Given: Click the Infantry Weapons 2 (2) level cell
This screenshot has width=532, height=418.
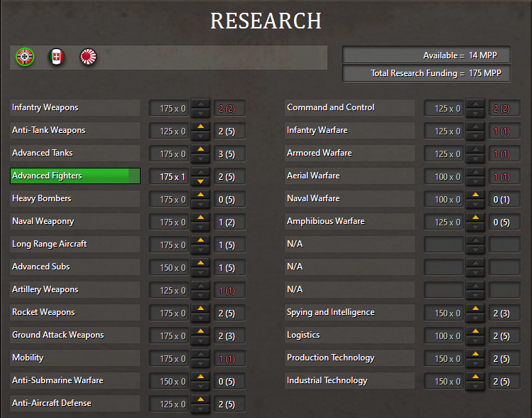Looking at the screenshot, I should (x=229, y=108).
